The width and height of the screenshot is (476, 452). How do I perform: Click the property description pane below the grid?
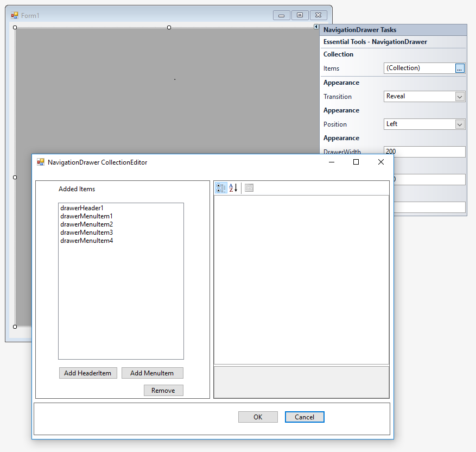pos(301,382)
